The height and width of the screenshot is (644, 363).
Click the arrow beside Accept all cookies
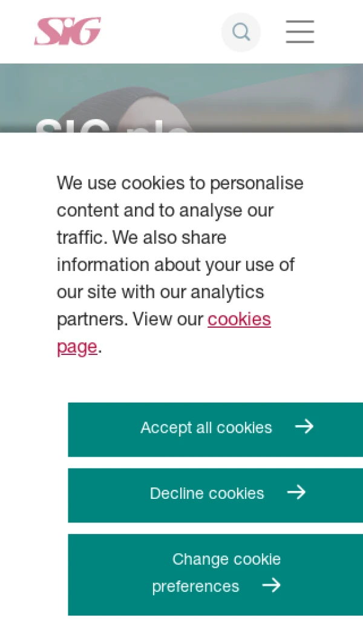(x=304, y=427)
